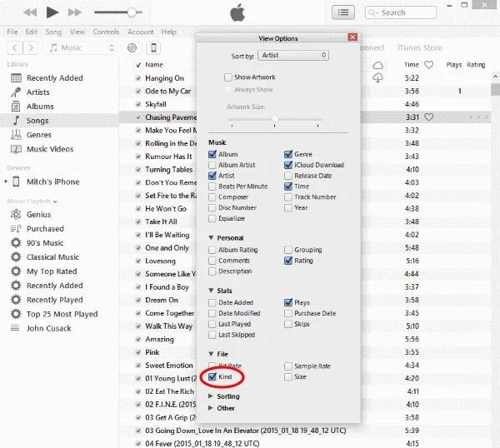Viewport: 500px width, 448px height.
Task: Open the Music media type dropdown
Action: (80, 47)
